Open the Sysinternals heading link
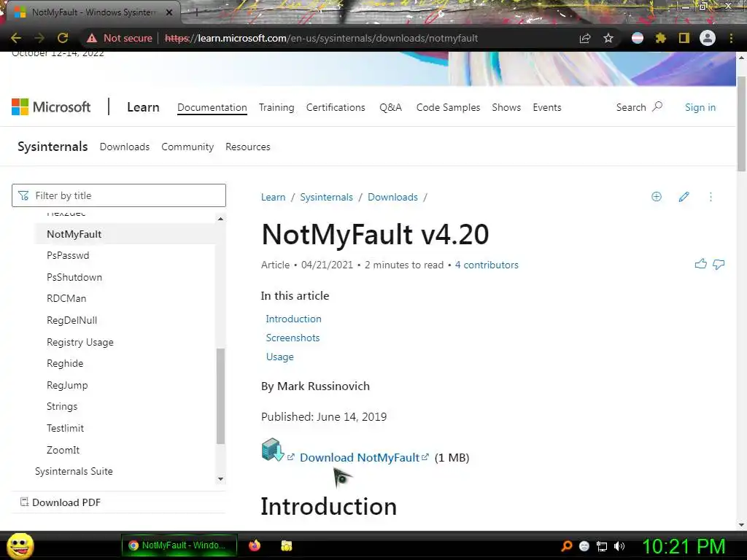747x560 pixels. point(53,147)
